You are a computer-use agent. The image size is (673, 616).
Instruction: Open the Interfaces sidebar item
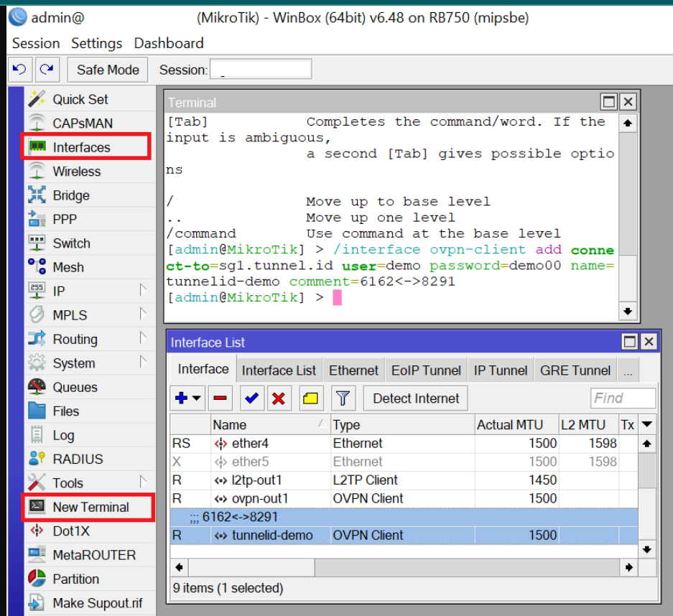point(90,147)
